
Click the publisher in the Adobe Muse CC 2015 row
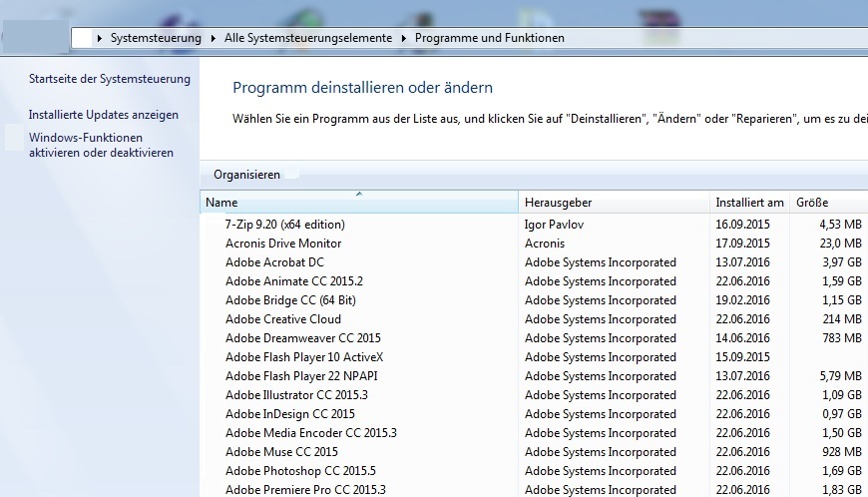point(600,452)
